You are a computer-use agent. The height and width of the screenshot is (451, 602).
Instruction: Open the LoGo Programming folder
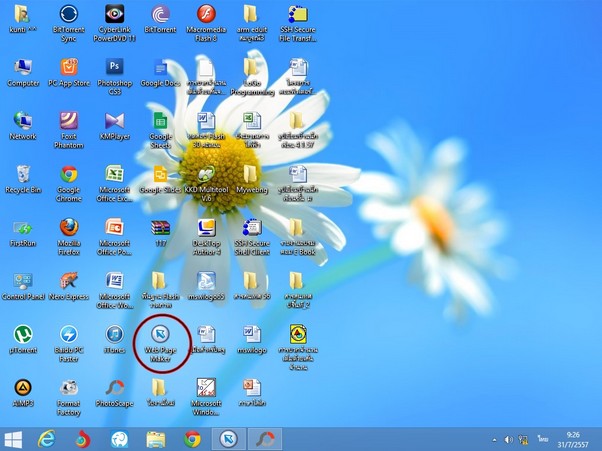tap(252, 77)
